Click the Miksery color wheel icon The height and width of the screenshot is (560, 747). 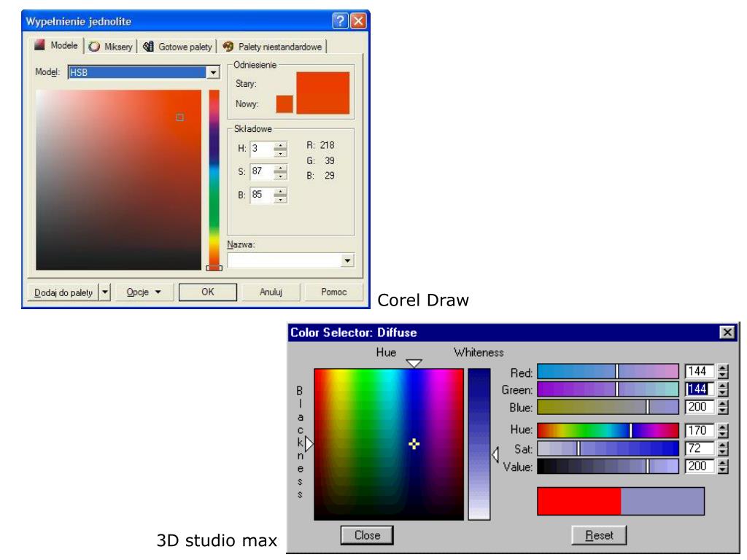94,46
